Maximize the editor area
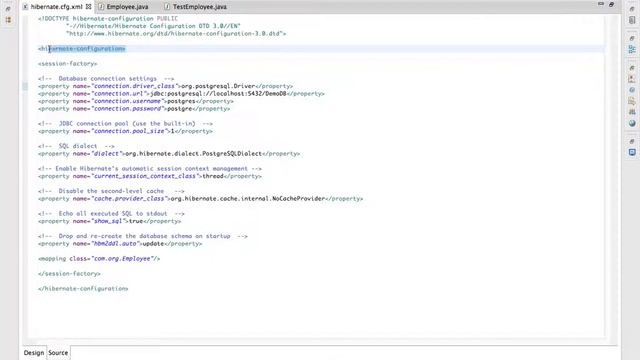 611,4
